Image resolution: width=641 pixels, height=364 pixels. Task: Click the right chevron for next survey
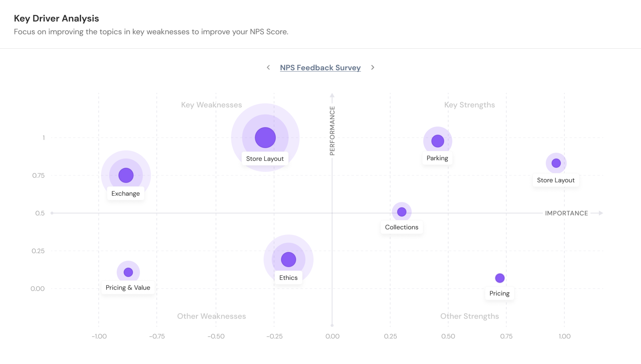(x=372, y=68)
